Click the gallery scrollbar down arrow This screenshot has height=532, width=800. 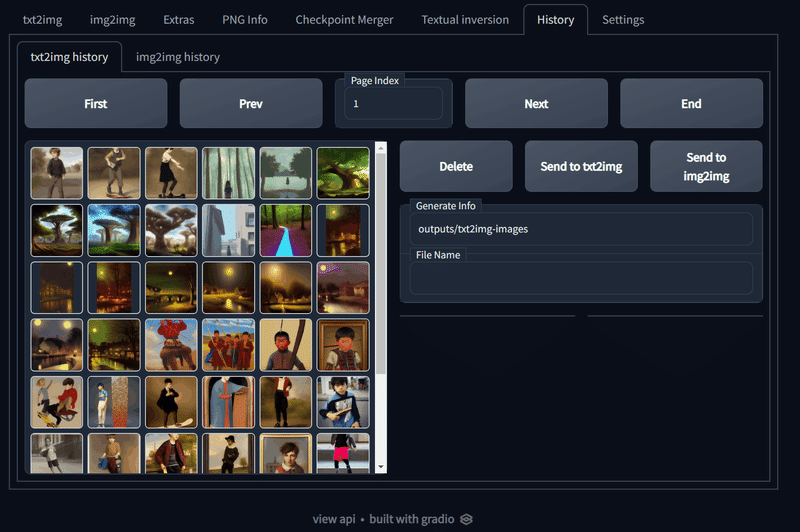click(x=381, y=467)
